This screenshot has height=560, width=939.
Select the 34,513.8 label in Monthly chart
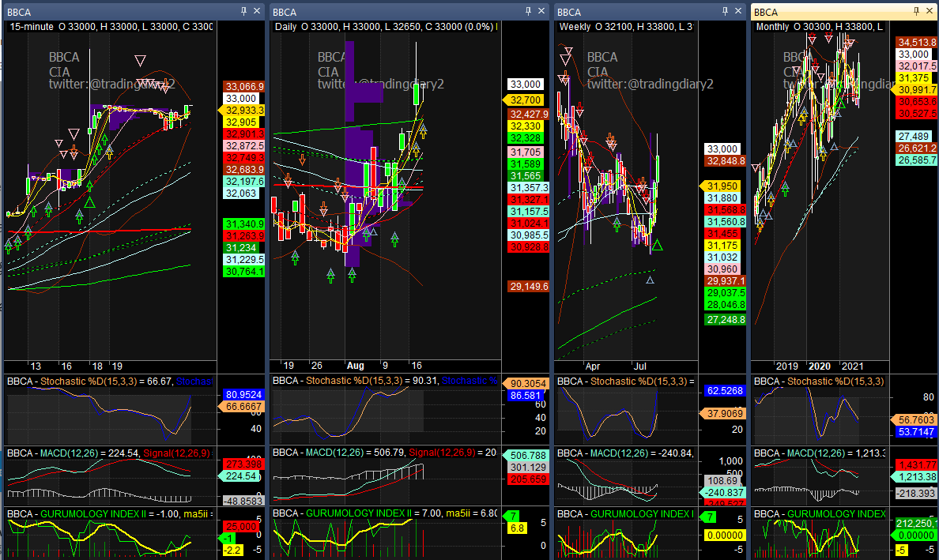pyautogui.click(x=917, y=42)
